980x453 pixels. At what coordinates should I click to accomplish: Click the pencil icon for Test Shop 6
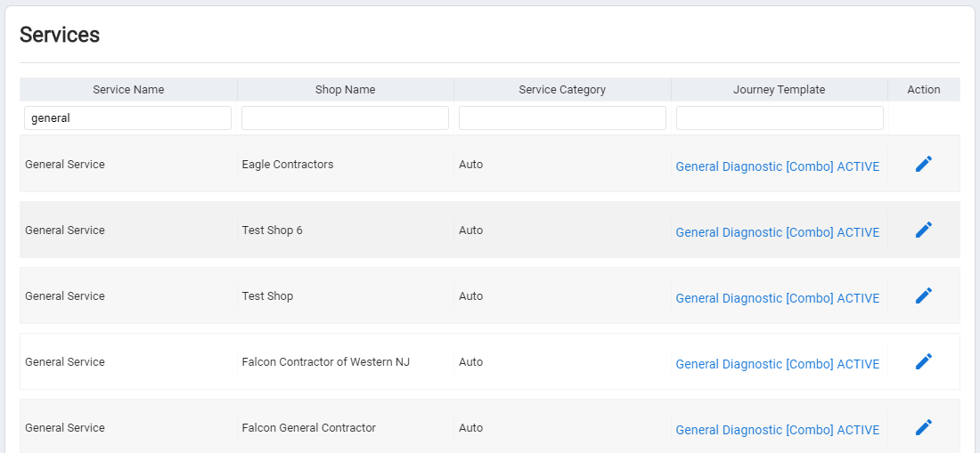point(923,230)
